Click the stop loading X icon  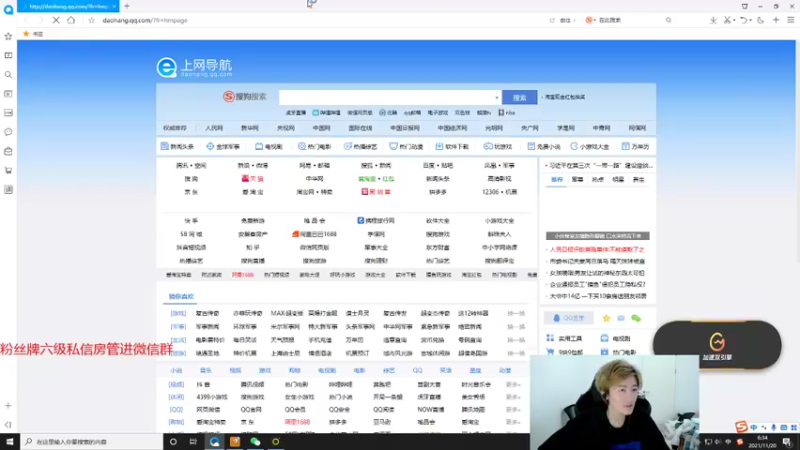[x=56, y=20]
